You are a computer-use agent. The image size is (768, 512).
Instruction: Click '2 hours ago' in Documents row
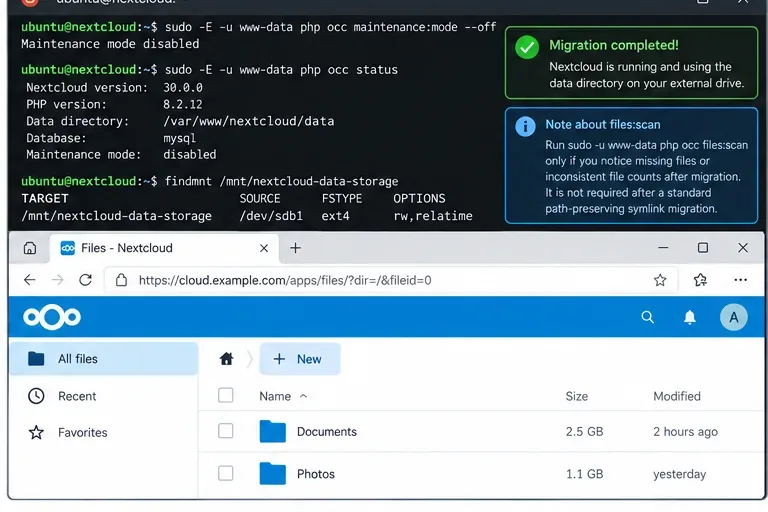pyautogui.click(x=685, y=432)
